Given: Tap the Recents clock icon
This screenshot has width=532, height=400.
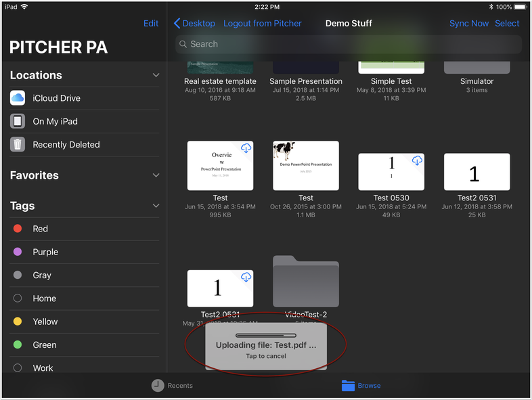Looking at the screenshot, I should coord(157,385).
